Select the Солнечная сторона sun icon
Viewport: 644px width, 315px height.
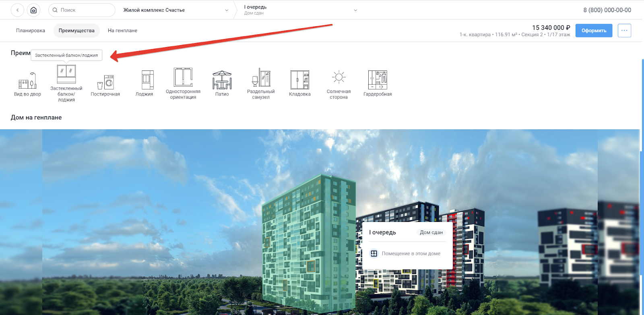(x=339, y=77)
